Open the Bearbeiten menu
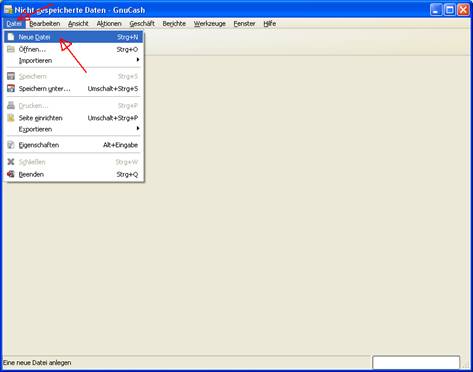Viewport: 473px width, 372px height. tap(45, 24)
